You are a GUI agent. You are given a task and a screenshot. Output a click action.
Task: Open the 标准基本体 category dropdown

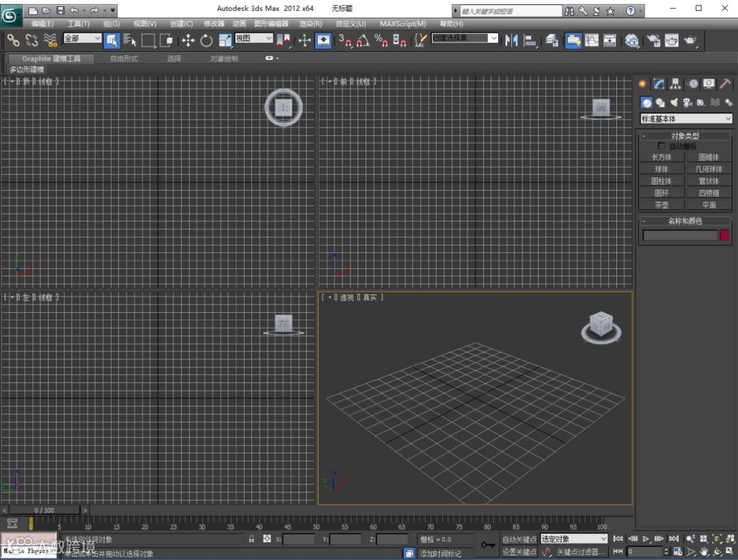pos(685,119)
